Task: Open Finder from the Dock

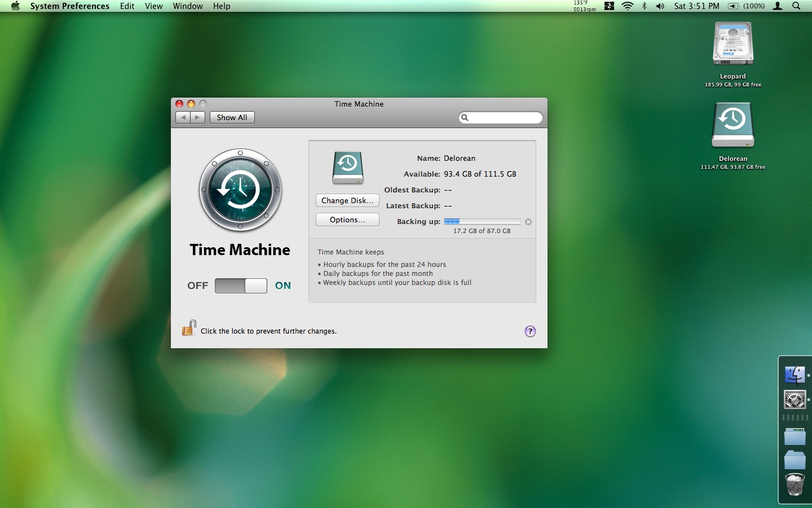Action: point(795,374)
